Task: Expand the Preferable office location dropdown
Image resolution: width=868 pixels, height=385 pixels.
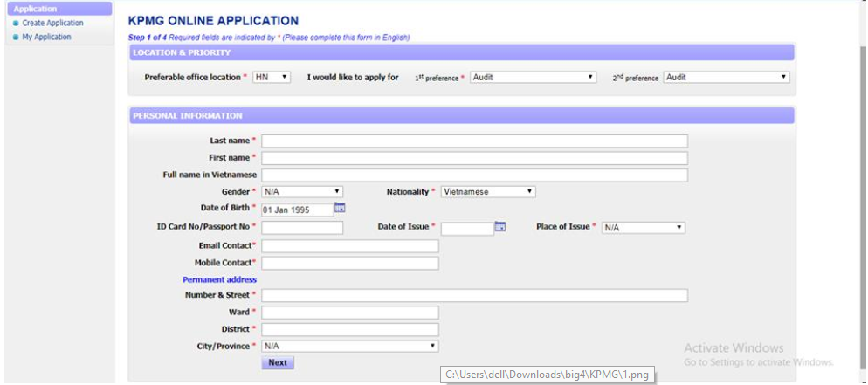Action: pyautogui.click(x=272, y=78)
